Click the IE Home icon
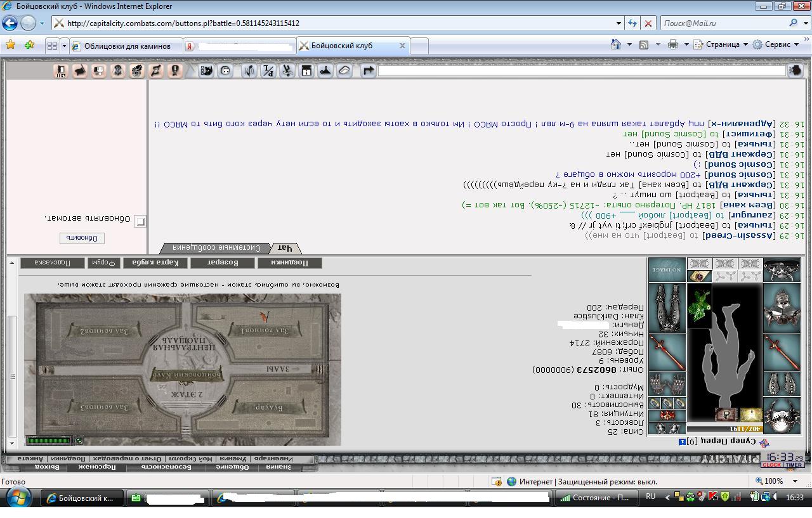The height and width of the screenshot is (518, 812). [x=615, y=44]
